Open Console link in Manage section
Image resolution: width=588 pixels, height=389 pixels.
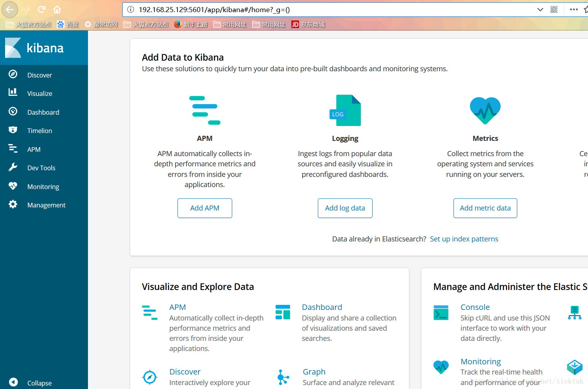pyautogui.click(x=475, y=307)
